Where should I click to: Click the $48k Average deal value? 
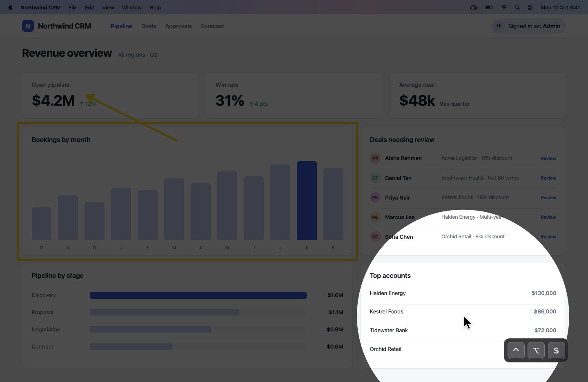417,100
